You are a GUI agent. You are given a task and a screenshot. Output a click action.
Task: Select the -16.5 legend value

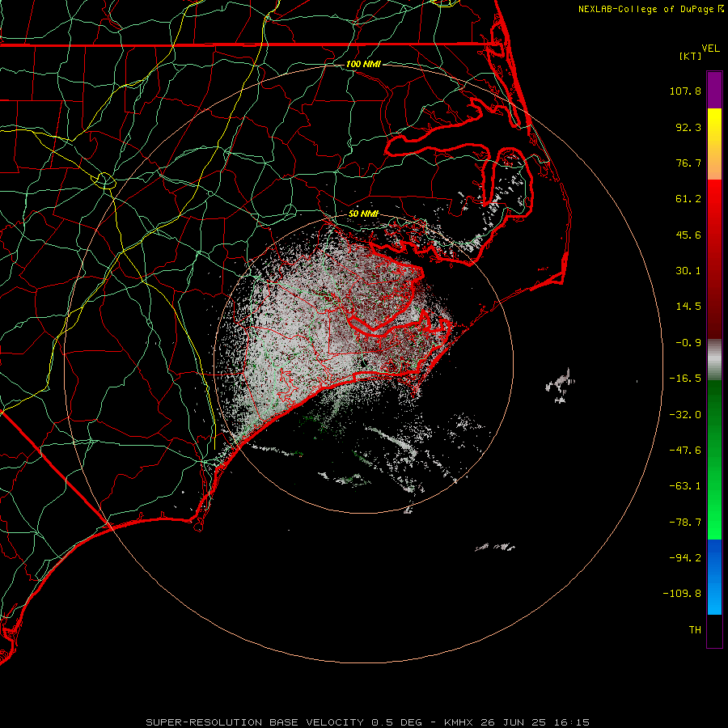click(685, 379)
